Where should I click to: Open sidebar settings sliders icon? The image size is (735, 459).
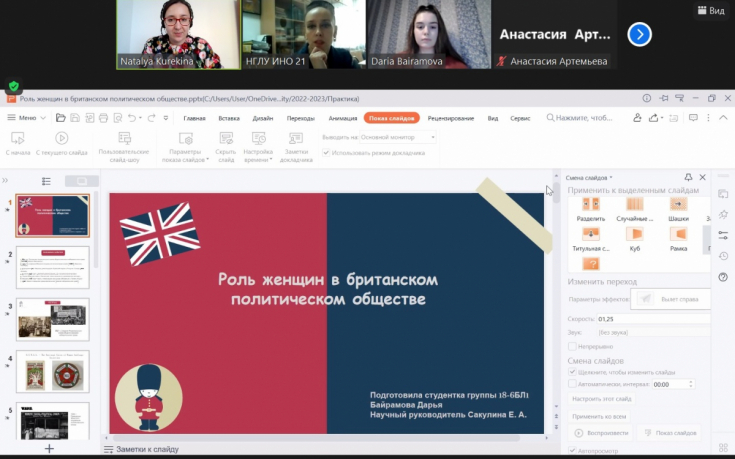pyautogui.click(x=723, y=235)
